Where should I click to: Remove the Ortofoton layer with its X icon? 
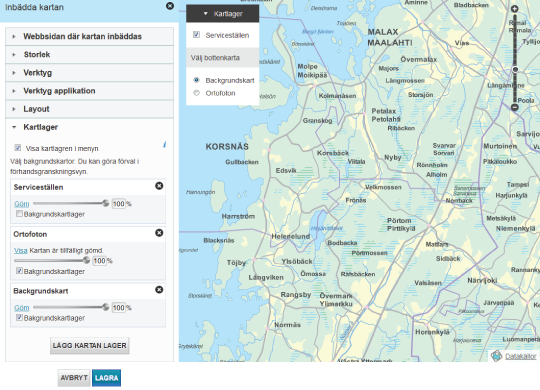pos(159,233)
